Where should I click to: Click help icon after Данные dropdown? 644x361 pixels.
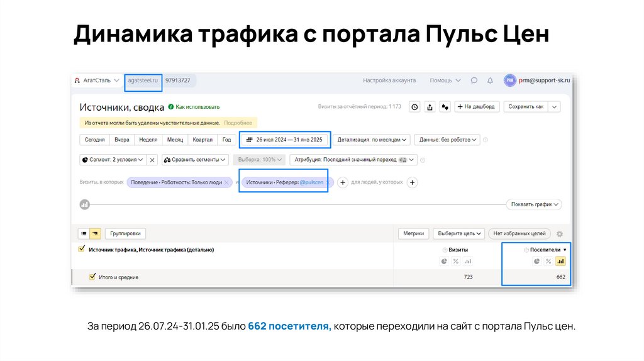click(x=486, y=140)
